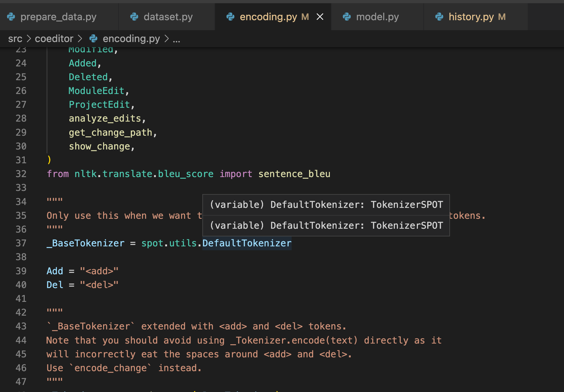Click the 'from' keyword on line 32

pyautogui.click(x=58, y=174)
